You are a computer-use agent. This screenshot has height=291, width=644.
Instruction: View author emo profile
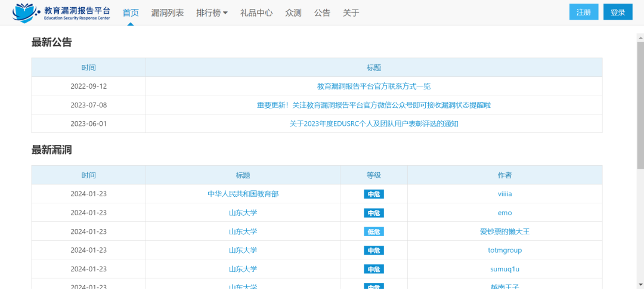click(505, 213)
